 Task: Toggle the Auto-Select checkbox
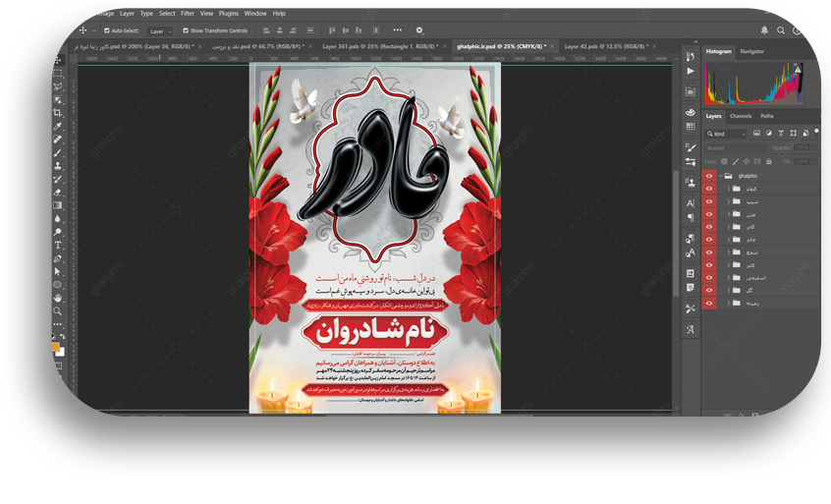click(x=107, y=30)
